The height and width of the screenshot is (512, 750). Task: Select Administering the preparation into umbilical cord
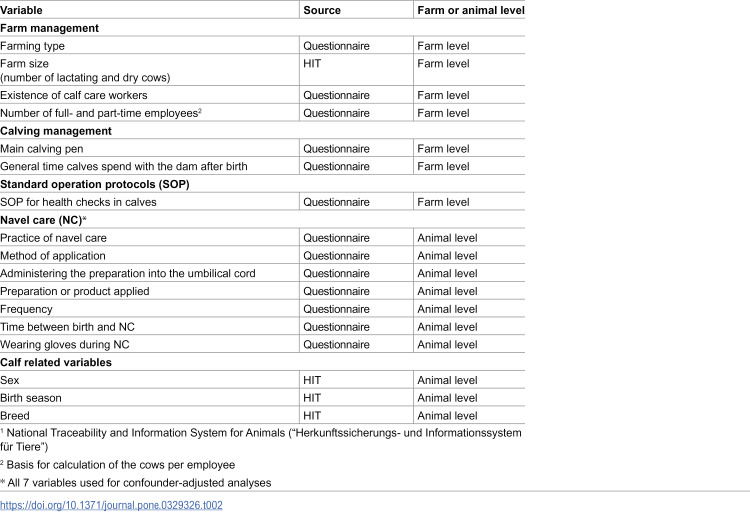tap(128, 273)
